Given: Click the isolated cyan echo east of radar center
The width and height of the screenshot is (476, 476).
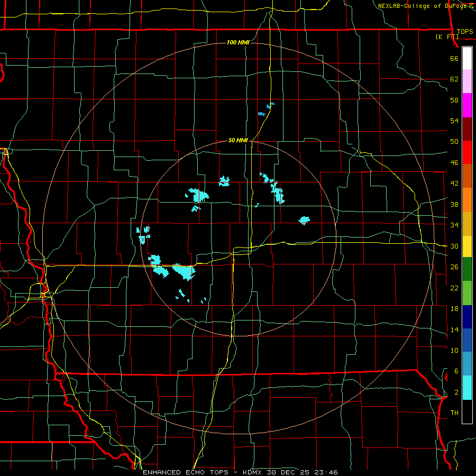Looking at the screenshot, I should click(x=304, y=220).
